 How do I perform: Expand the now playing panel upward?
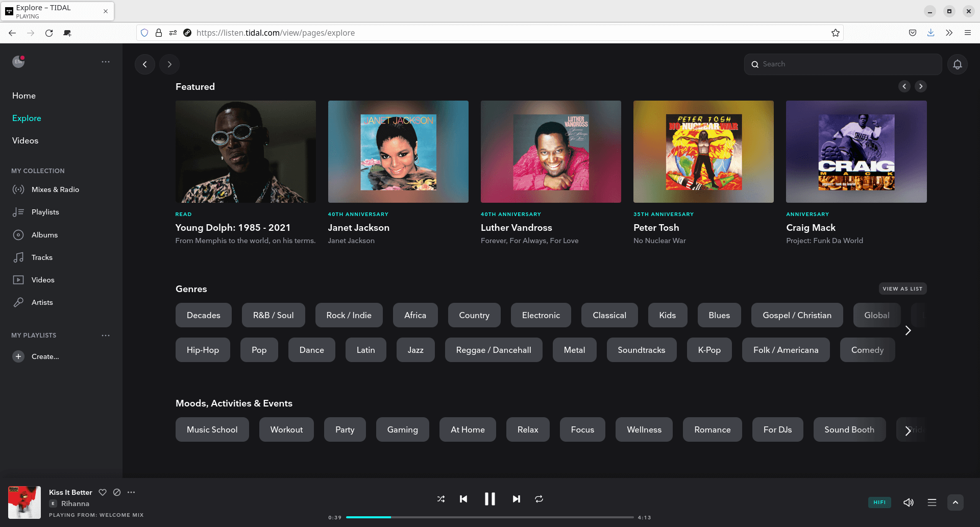955,502
